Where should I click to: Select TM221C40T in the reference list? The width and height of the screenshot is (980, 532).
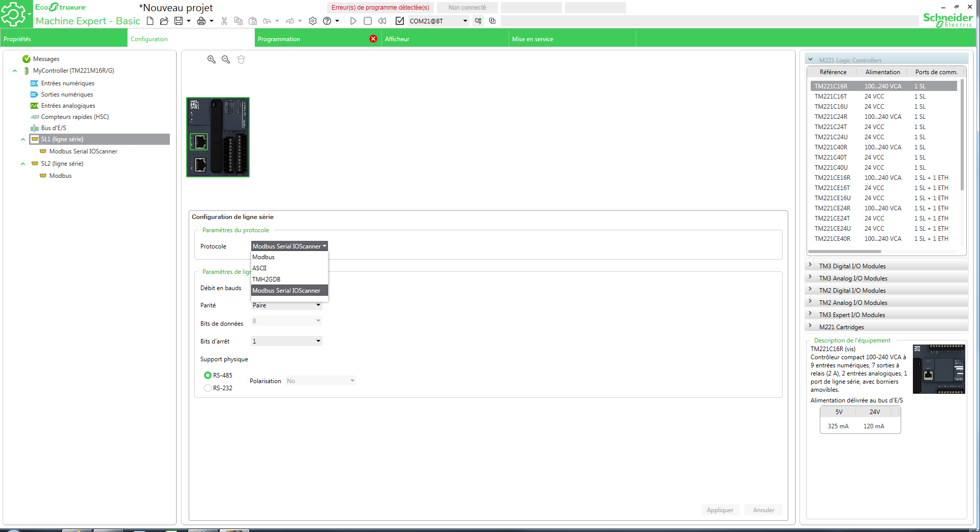(884, 158)
